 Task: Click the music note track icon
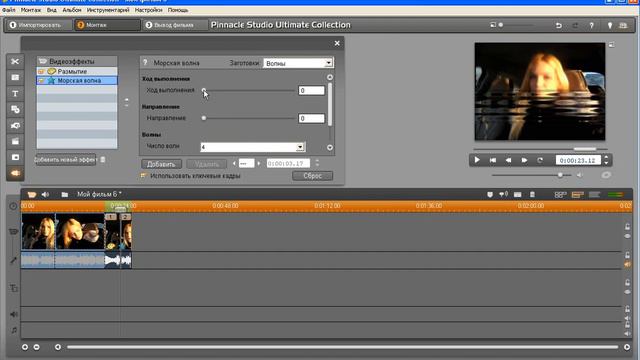click(x=14, y=330)
